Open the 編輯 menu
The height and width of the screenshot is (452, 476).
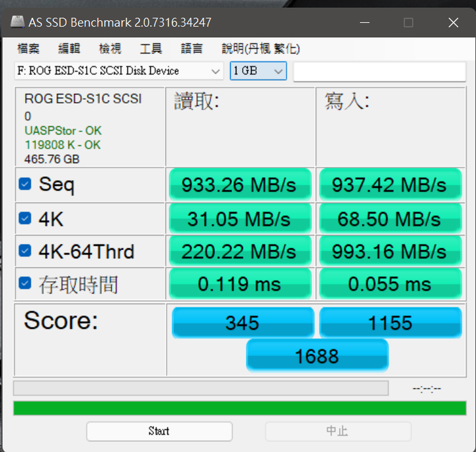click(69, 48)
